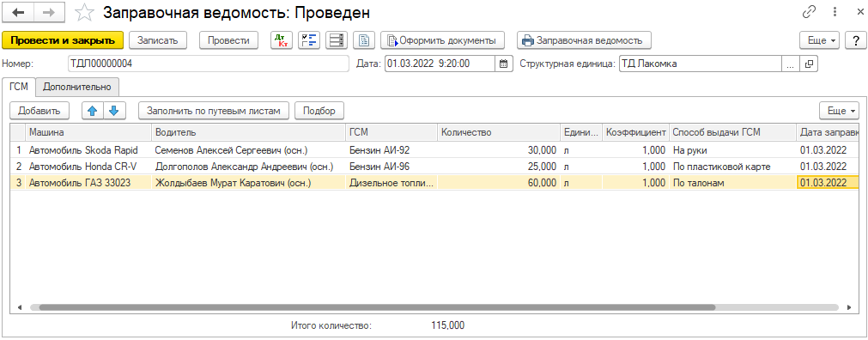The height and width of the screenshot is (340, 868).
Task: Expand the table Еще dropdown menu
Action: tap(839, 111)
